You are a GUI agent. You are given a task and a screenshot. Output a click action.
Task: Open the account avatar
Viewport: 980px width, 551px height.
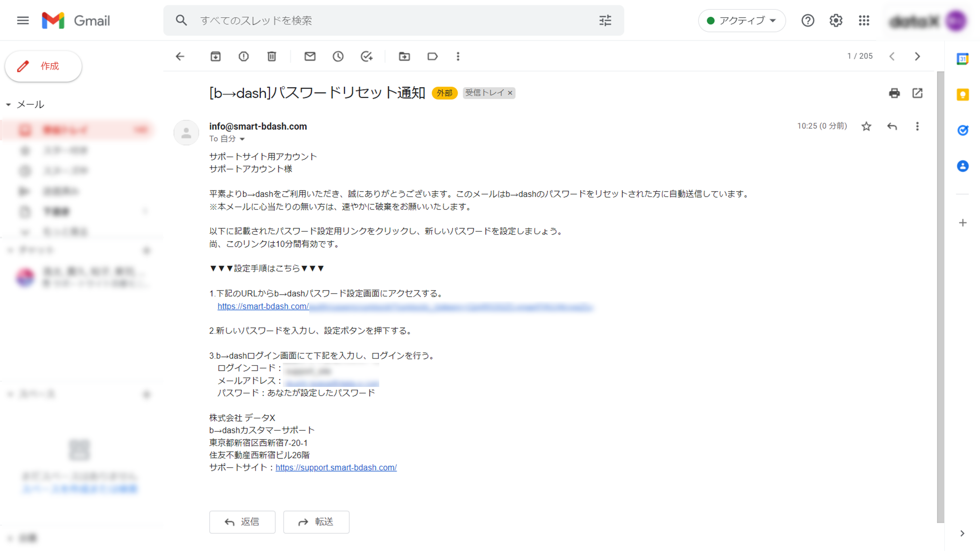955,21
